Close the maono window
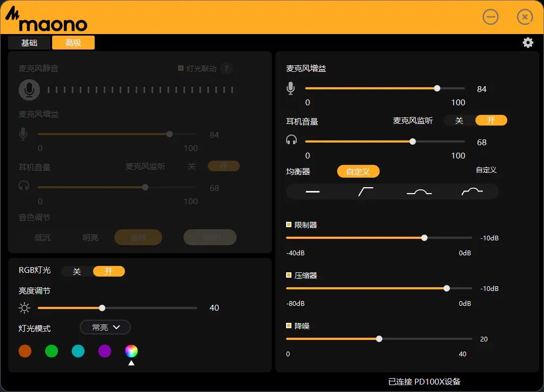 524,17
